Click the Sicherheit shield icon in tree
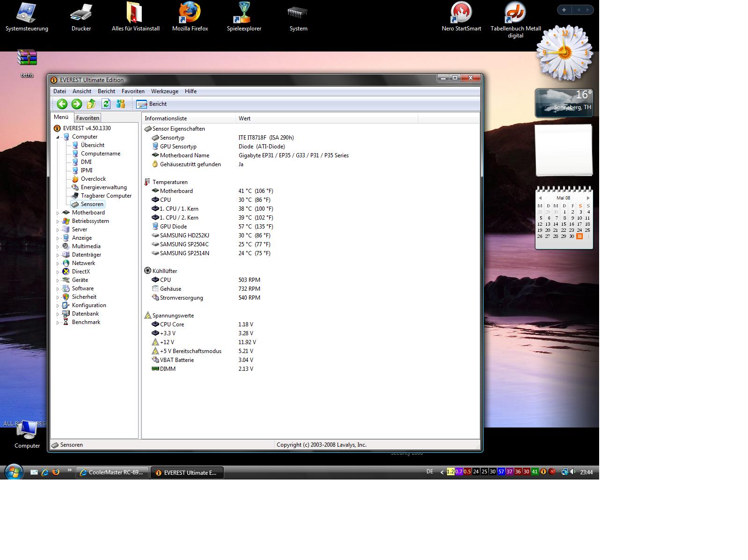 pos(66,297)
